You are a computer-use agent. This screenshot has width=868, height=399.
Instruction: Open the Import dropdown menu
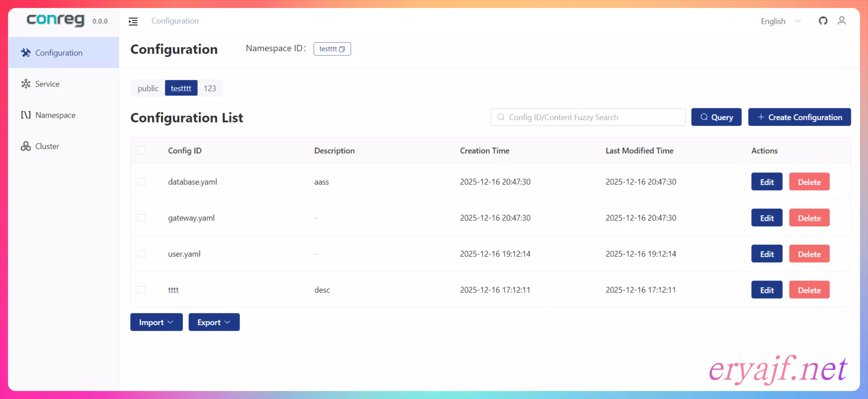point(156,322)
